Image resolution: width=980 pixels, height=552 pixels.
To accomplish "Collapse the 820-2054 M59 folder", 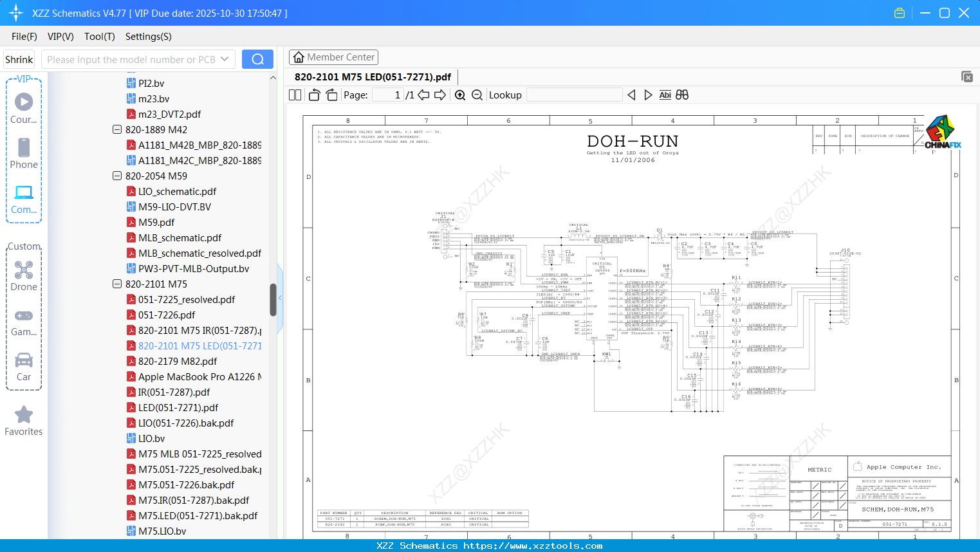I will click(117, 176).
